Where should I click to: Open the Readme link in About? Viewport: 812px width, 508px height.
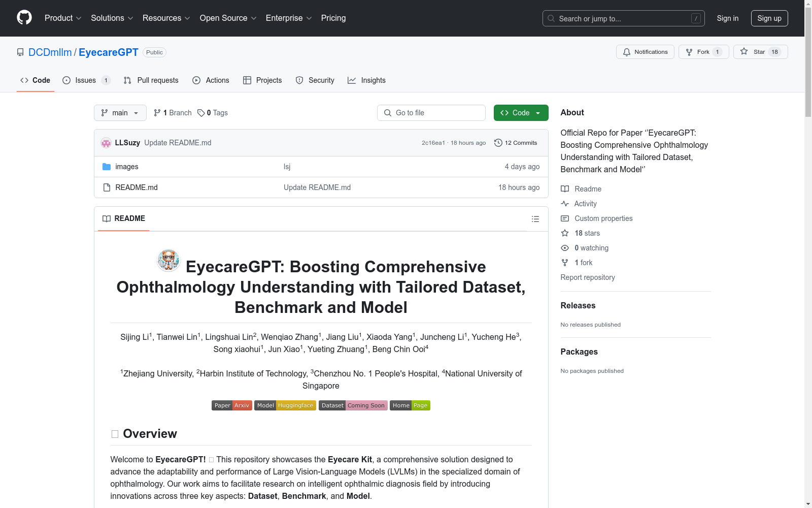click(581, 189)
